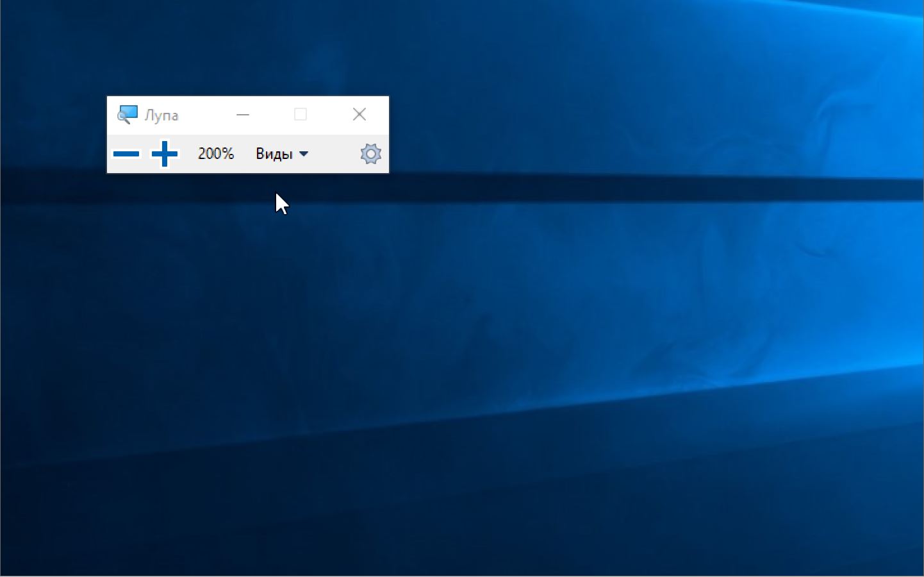The height and width of the screenshot is (577, 924).
Task: Click the Лупа magnifier icon in the title bar
Action: pyautogui.click(x=128, y=115)
